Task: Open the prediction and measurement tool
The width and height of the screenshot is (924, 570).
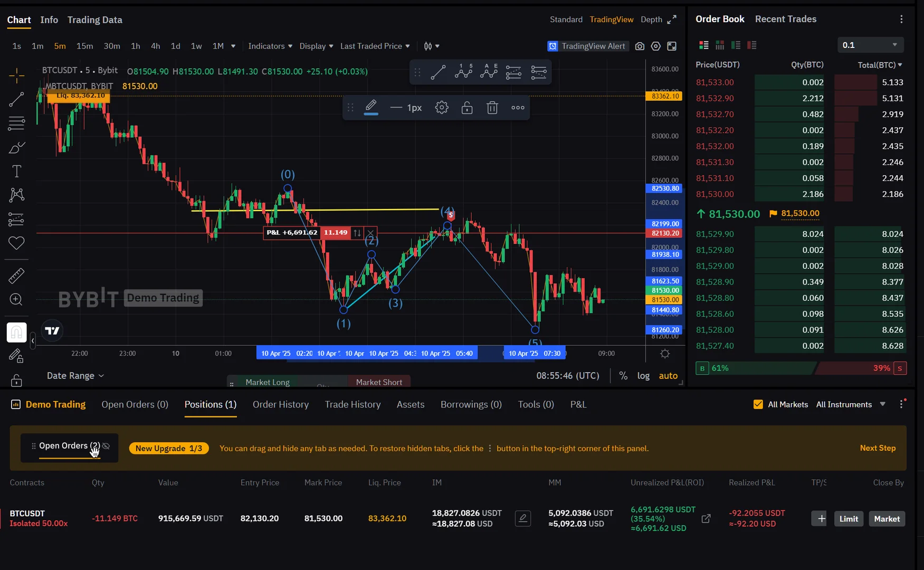Action: (16, 219)
